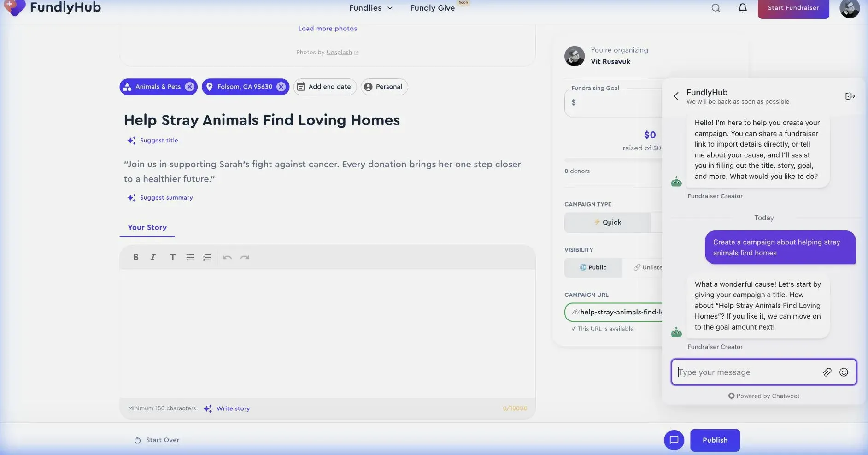Open notifications bell icon
The width and height of the screenshot is (868, 455).
point(742,8)
